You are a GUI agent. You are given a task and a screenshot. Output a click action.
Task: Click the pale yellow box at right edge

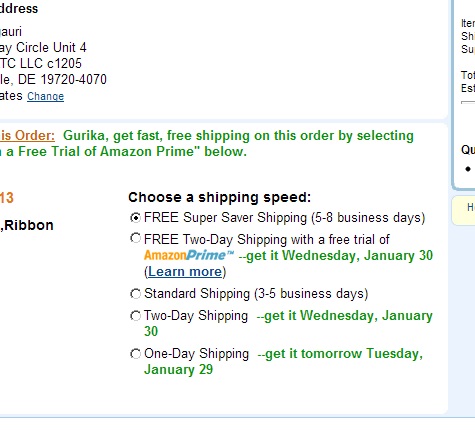pyautogui.click(x=464, y=210)
